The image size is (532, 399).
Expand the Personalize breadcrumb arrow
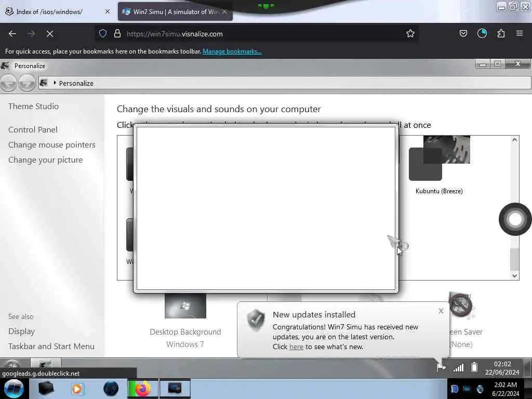point(55,83)
